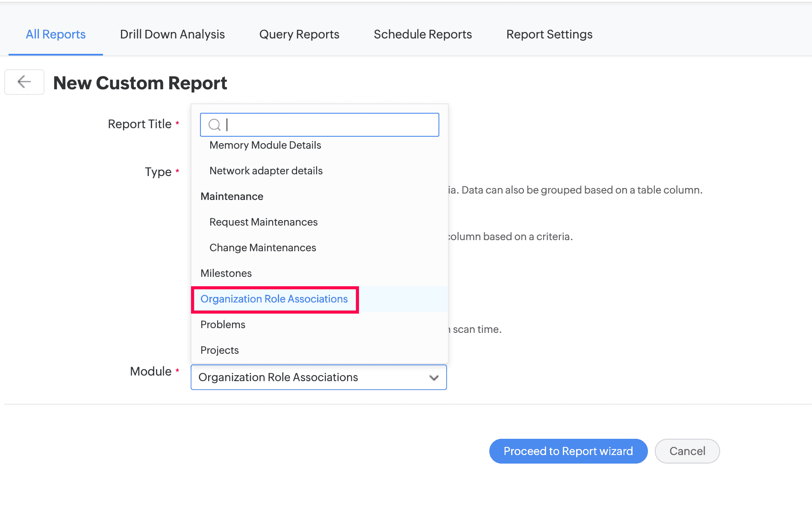
Task: Choose Network adapter details option
Action: pos(265,170)
